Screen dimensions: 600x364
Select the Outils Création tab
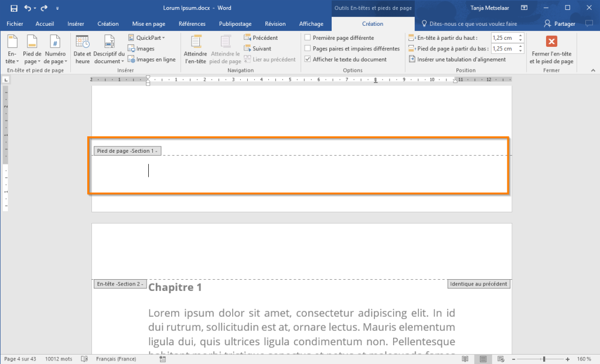pos(373,24)
